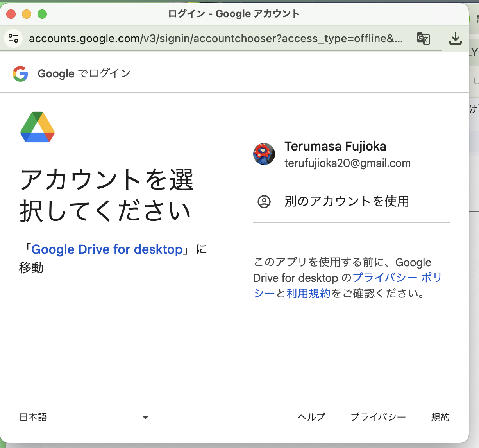
Task: Click the person icon next to 別のアカウントを使用
Action: [x=264, y=202]
